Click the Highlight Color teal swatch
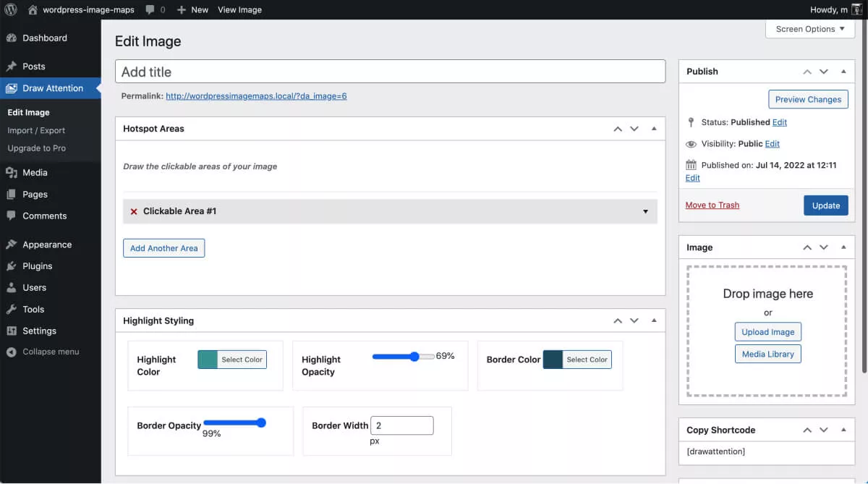 [208, 360]
